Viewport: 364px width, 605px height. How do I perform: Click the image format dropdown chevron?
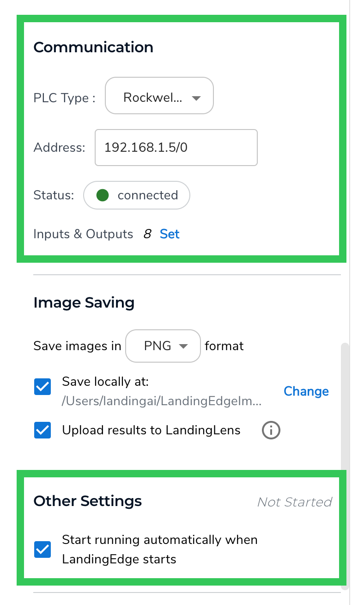tap(184, 346)
